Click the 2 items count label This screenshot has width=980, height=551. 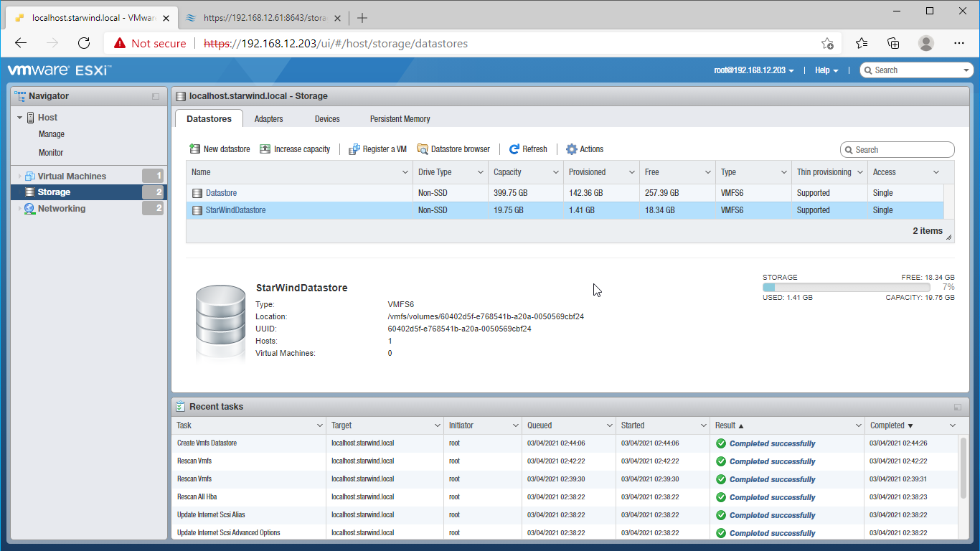click(x=928, y=231)
